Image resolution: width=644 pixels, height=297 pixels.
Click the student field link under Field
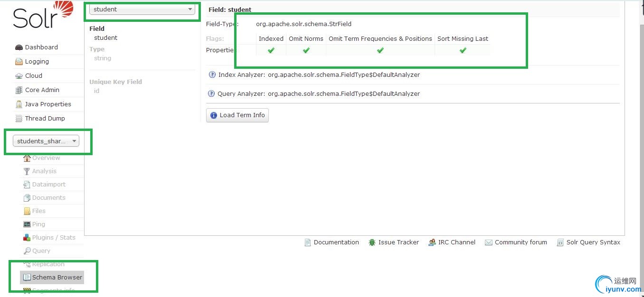point(105,38)
